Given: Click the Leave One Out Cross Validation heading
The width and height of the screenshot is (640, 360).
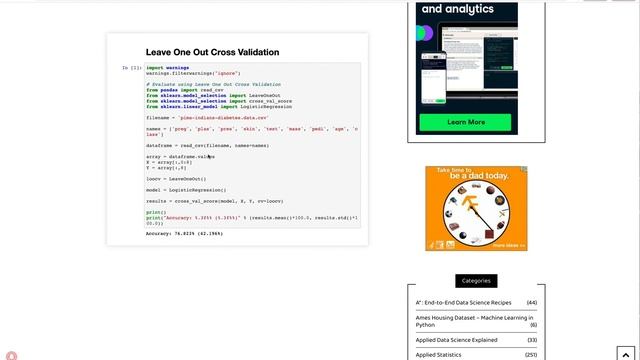Looking at the screenshot, I should pos(212,52).
